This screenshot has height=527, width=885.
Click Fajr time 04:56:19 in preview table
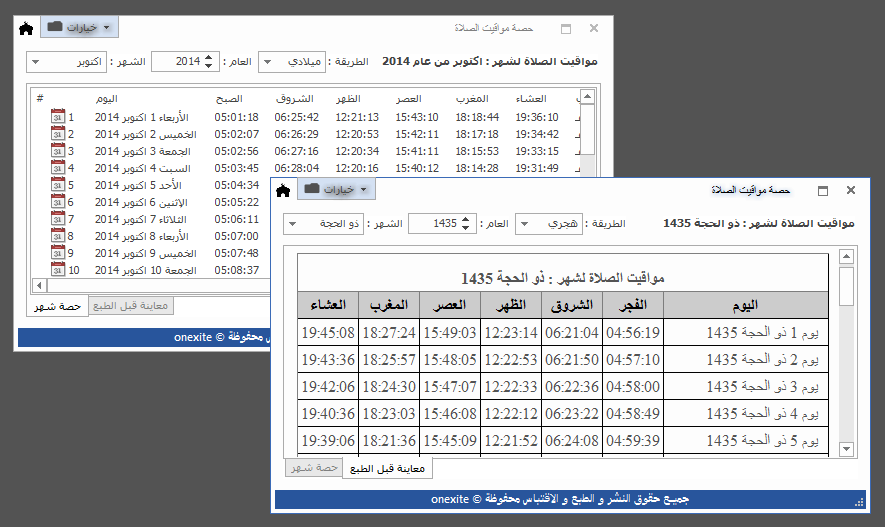[633, 332]
